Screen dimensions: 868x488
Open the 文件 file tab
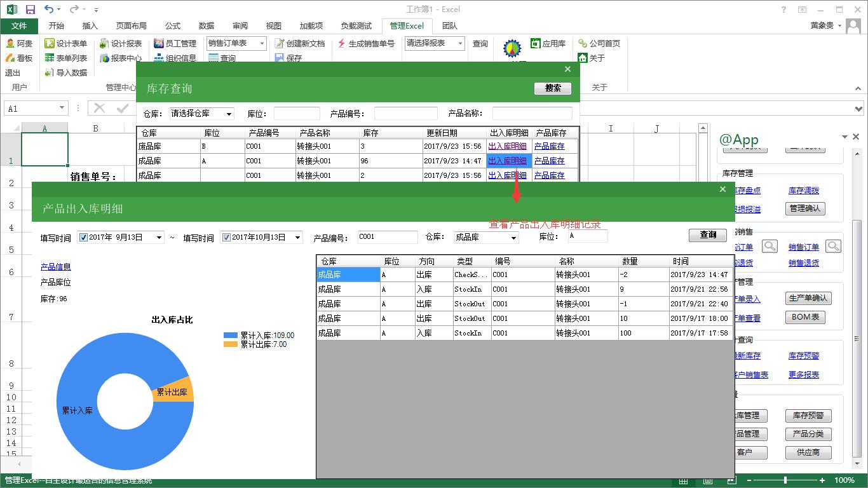19,26
